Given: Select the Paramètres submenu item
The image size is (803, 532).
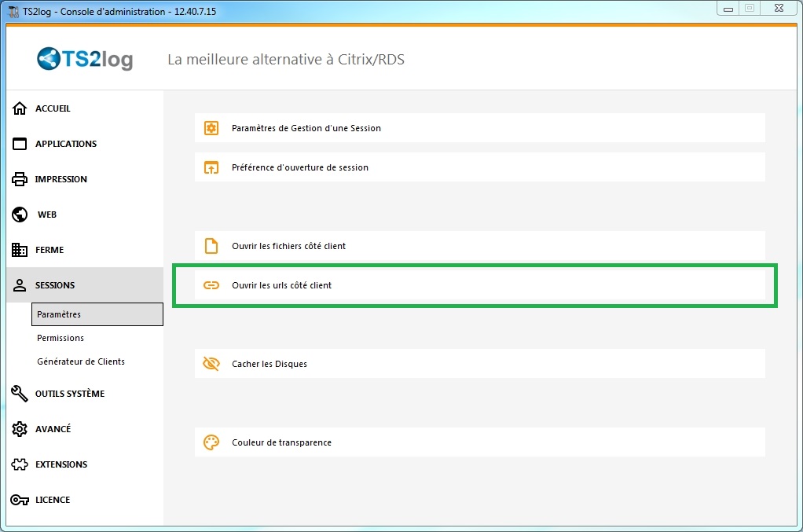Looking at the screenshot, I should point(97,314).
